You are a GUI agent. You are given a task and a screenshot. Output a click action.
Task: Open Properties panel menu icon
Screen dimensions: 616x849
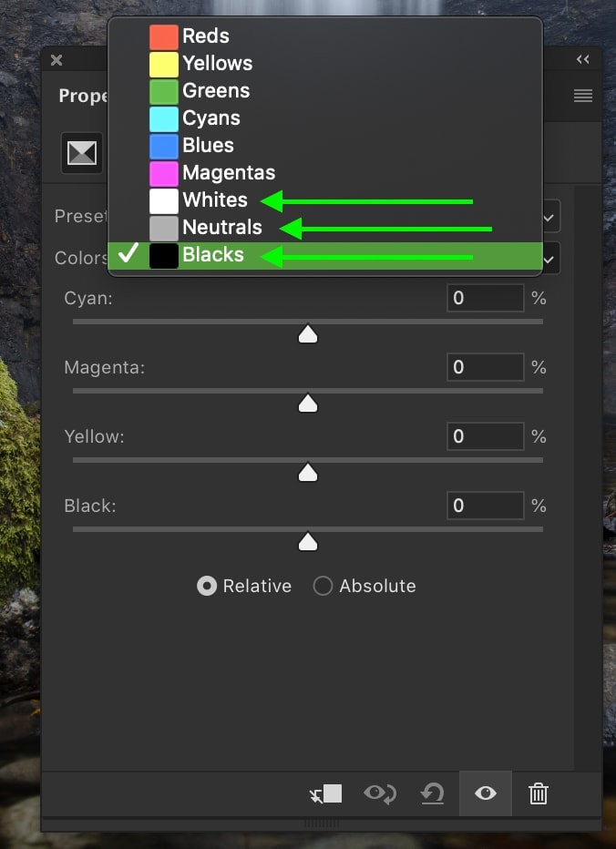point(583,97)
